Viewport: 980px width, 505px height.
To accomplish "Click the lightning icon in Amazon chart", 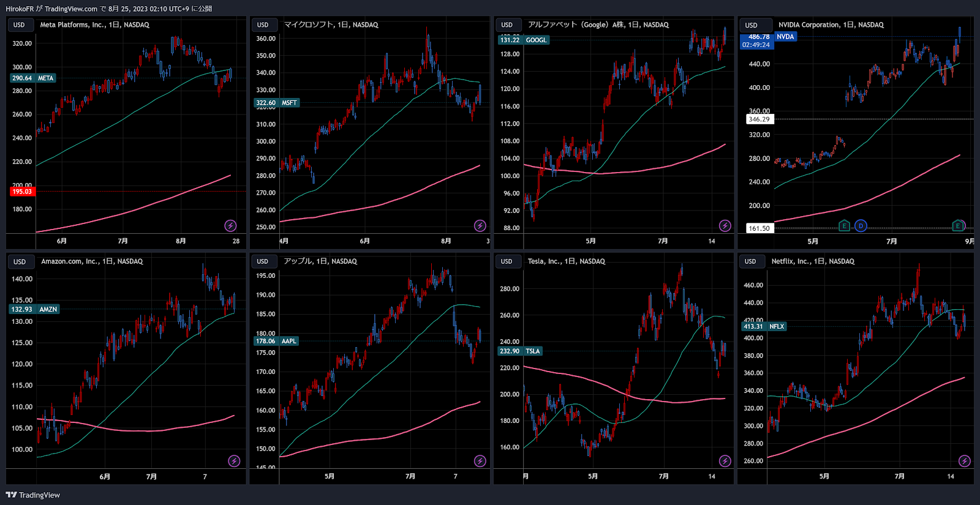I will (x=234, y=461).
